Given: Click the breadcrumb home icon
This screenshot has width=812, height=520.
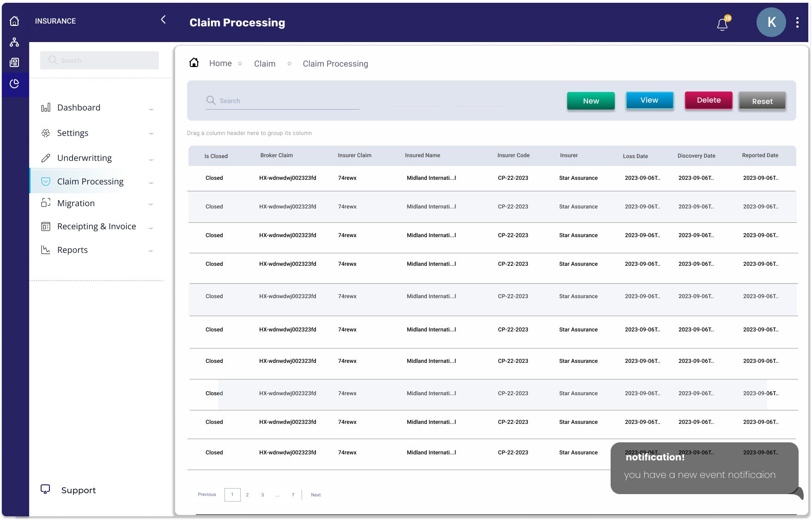Looking at the screenshot, I should pos(194,63).
